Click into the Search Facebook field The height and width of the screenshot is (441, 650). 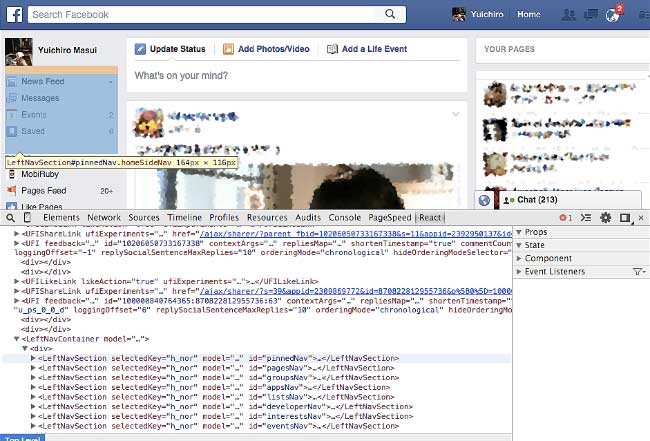click(203, 15)
